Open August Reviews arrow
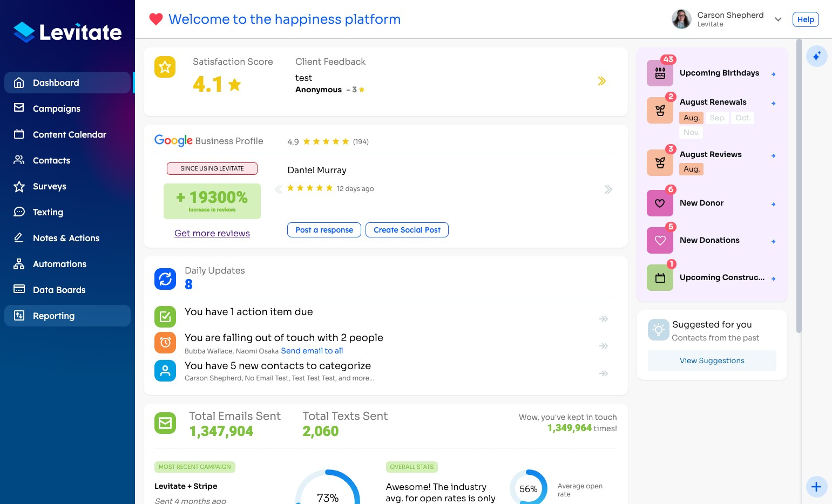This screenshot has width=832, height=504. [x=774, y=155]
